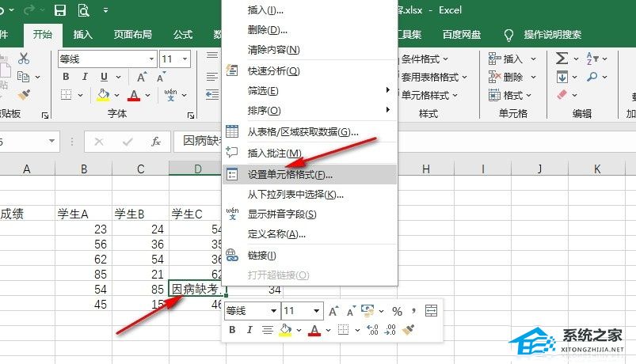Click the phonetic guide wén icon in ribbon
The width and height of the screenshot is (636, 364).
(x=170, y=95)
